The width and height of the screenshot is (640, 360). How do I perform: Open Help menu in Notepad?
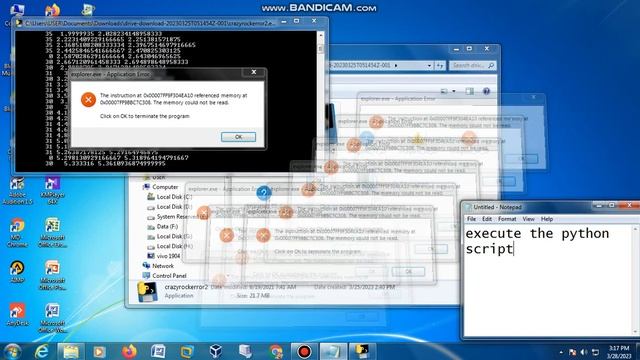547,219
